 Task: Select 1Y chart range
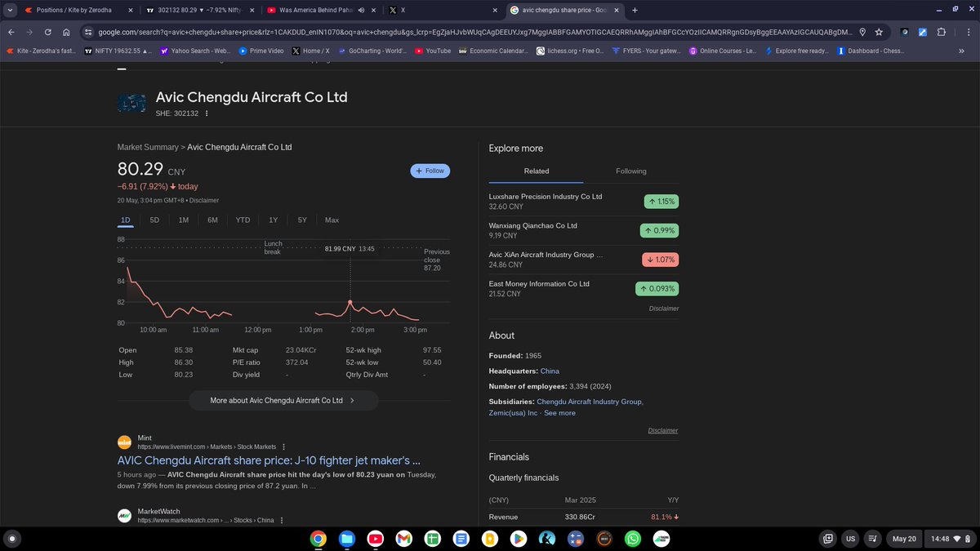point(274,220)
